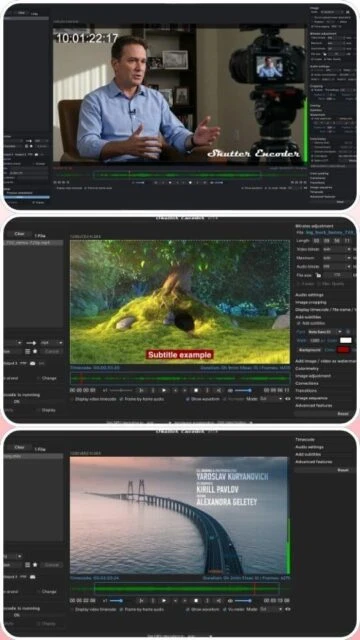The height and width of the screenshot is (640, 360).
Task: Toggle Show waveform in bridge video window
Action: 187,609
